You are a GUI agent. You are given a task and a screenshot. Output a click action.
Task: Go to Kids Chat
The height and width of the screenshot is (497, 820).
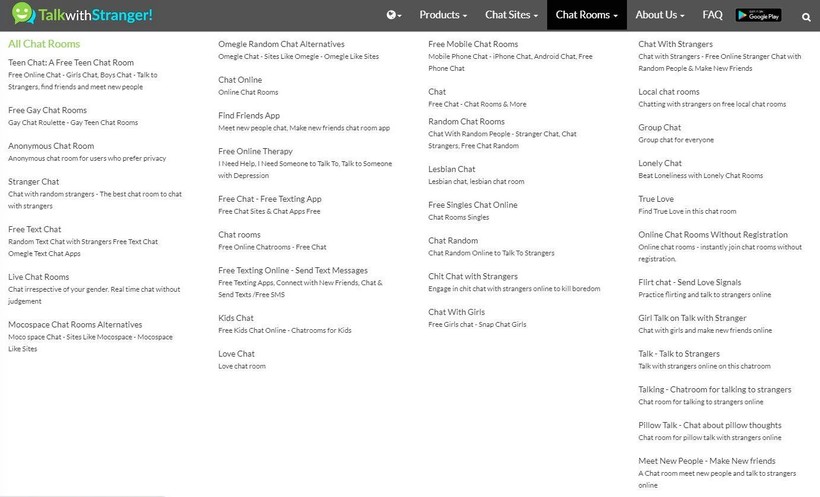[x=236, y=318]
